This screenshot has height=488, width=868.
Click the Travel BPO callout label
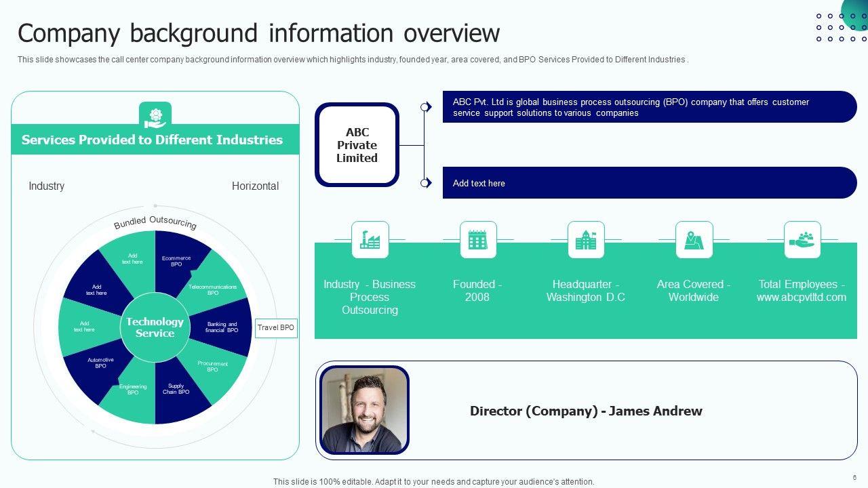coord(276,327)
